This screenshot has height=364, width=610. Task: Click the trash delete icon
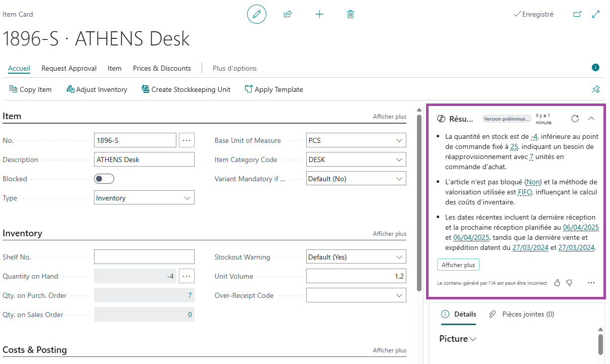coord(350,14)
